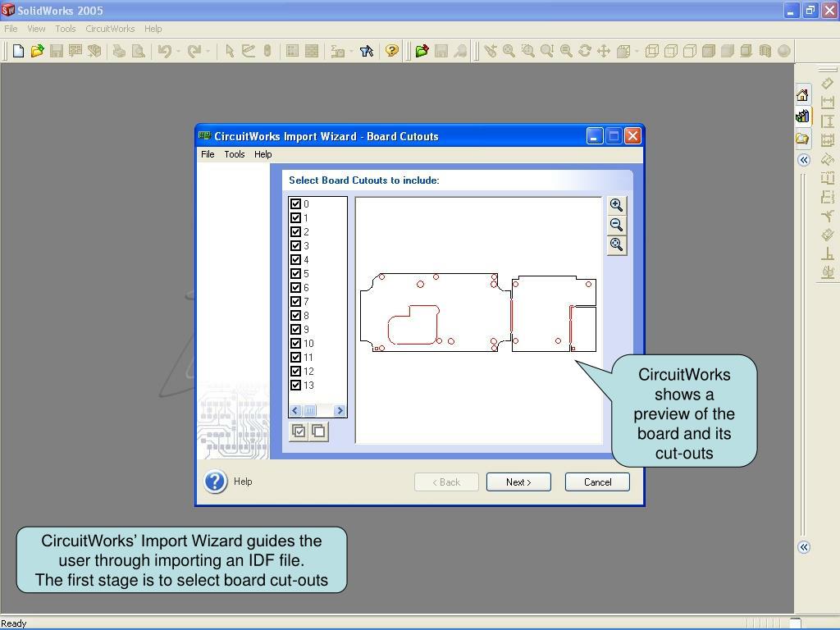Click the Zoom to Area toolbar icon
The height and width of the screenshot is (630, 840).
coord(527,51)
